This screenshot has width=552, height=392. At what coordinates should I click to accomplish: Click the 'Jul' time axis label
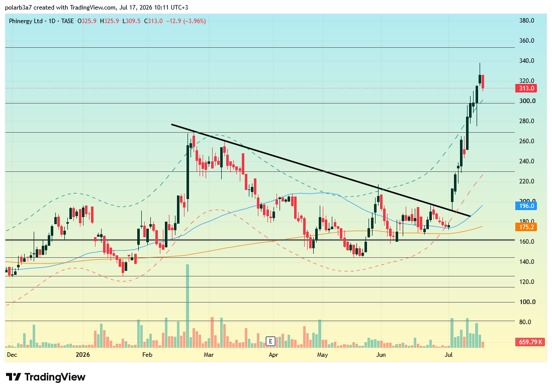[x=448, y=355]
